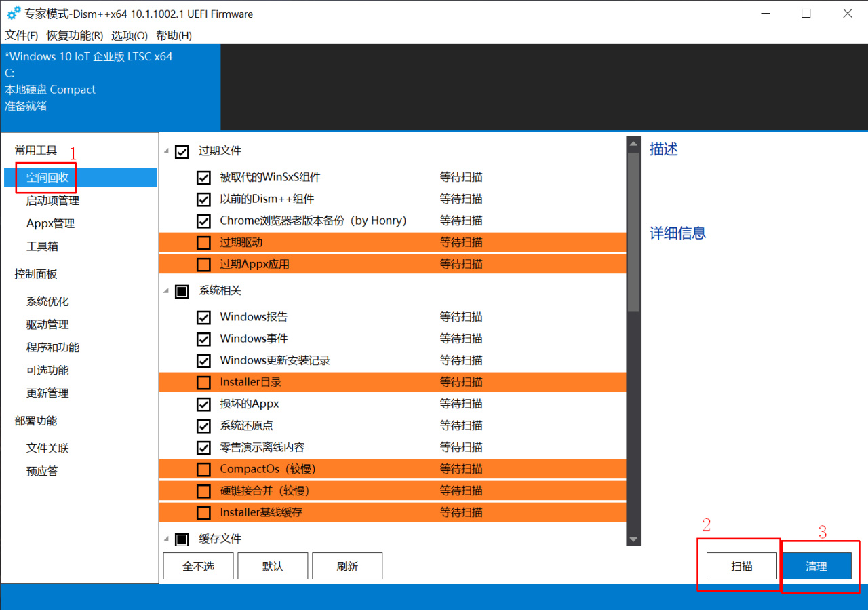868x610 pixels.
Task: Check the Installer基线缓存 checkbox
Action: coord(203,513)
